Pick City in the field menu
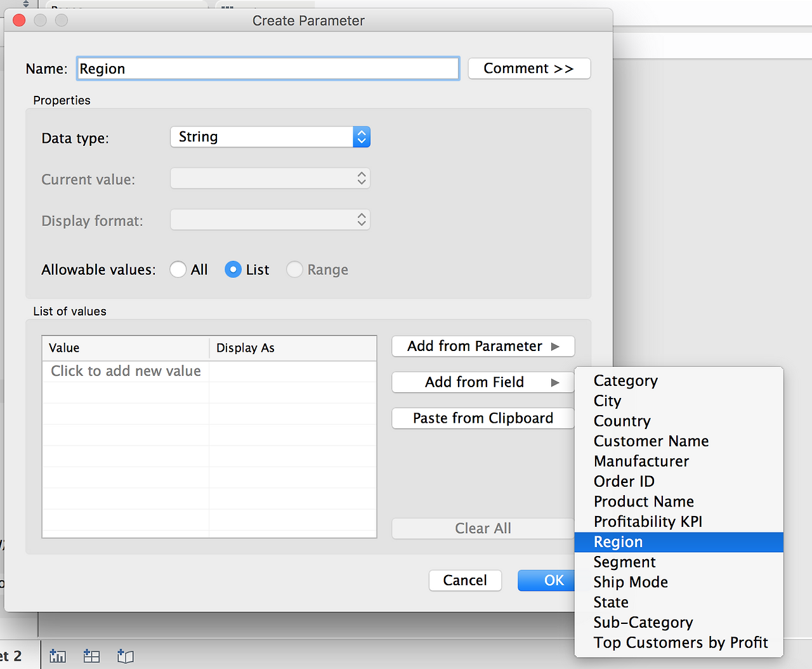812x669 pixels. tap(679, 401)
